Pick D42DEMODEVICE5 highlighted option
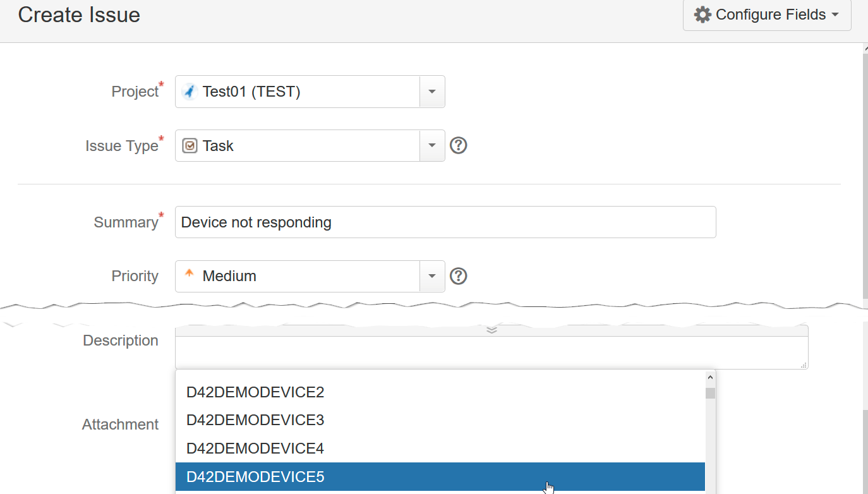Image resolution: width=868 pixels, height=494 pixels. pyautogui.click(x=440, y=476)
